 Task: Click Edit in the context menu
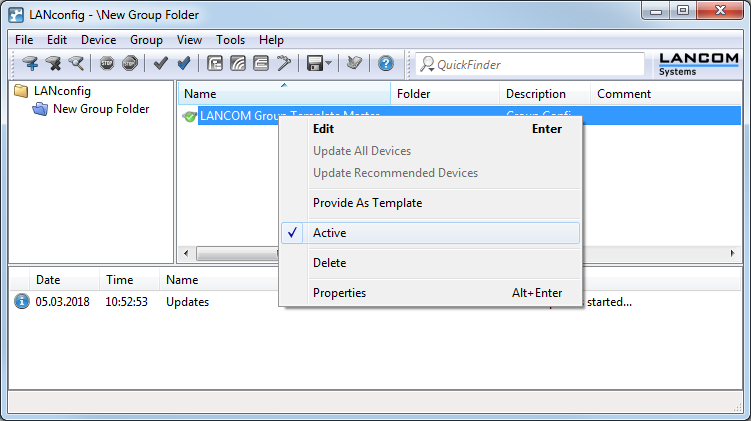(x=324, y=129)
